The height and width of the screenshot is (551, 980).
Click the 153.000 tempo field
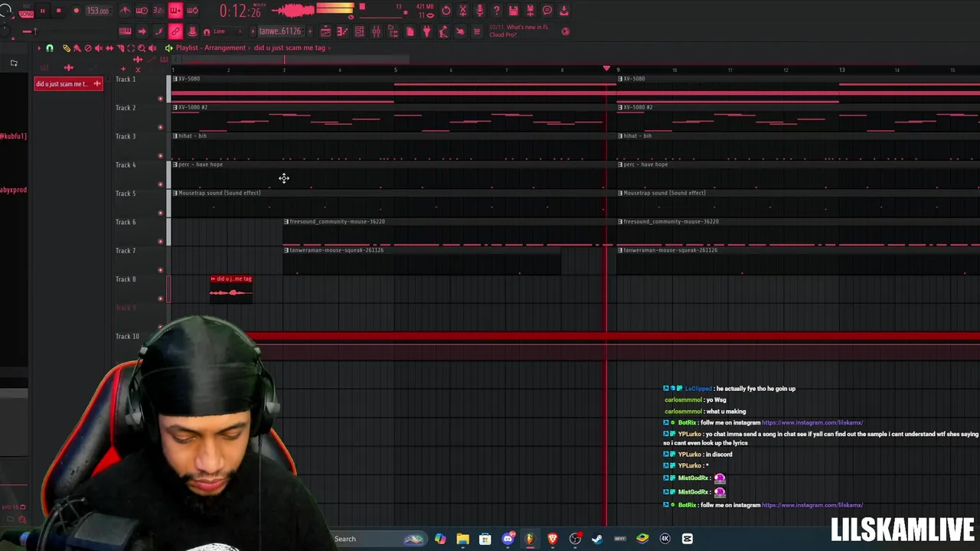coord(97,11)
